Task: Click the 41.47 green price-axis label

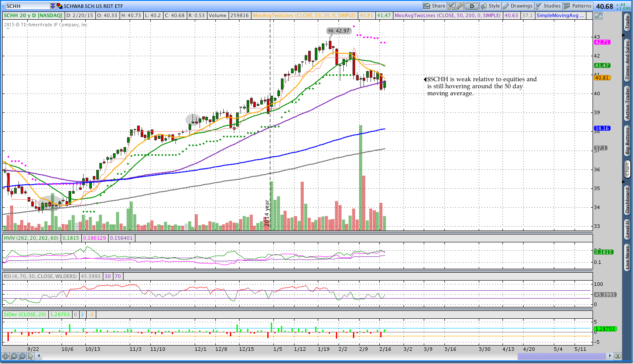Action: point(601,65)
